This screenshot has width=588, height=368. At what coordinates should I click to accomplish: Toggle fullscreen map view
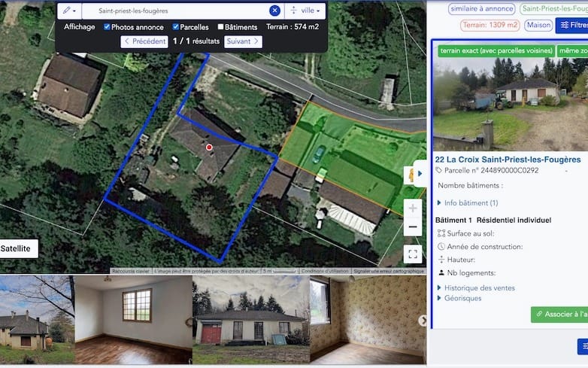(413, 254)
